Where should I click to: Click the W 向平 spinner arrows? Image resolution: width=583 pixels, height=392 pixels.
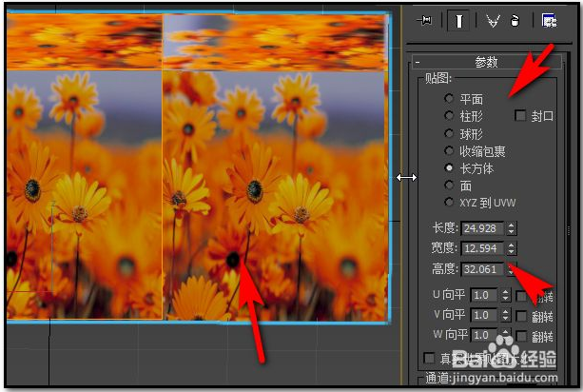[x=505, y=335]
